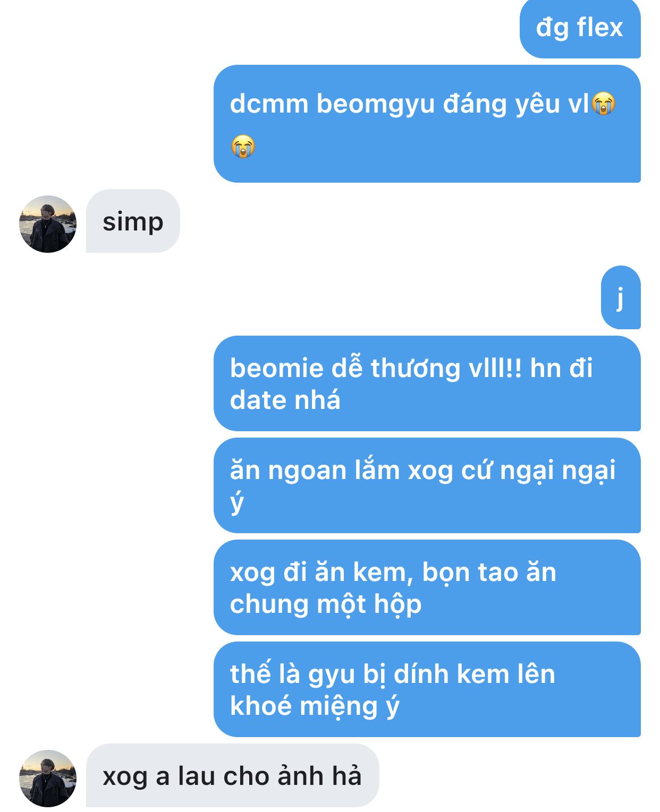Select the 'xog đi ăn kem' message bubble

(427, 587)
